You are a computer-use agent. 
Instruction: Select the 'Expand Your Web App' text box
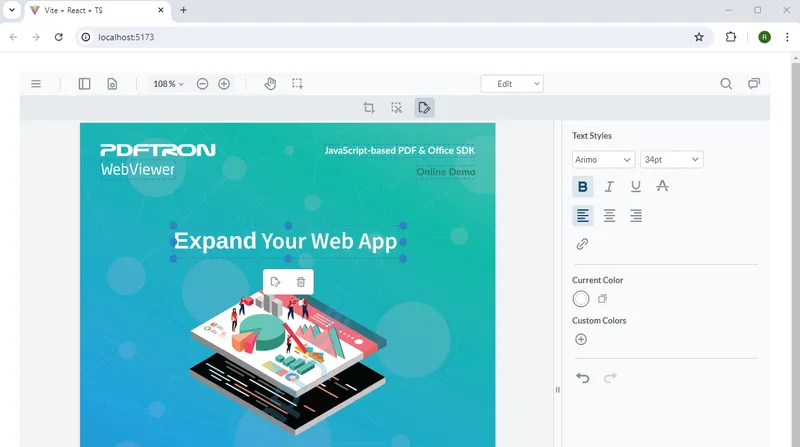[288, 242]
